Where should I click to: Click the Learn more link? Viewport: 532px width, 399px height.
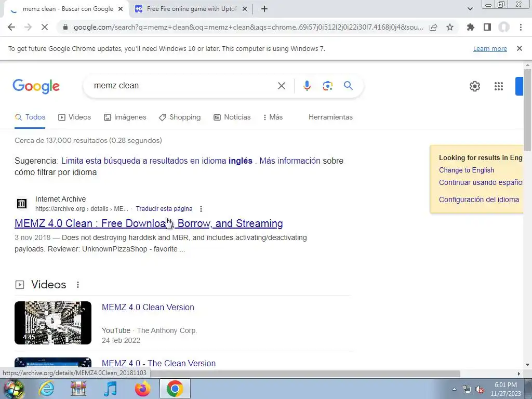coord(490,49)
